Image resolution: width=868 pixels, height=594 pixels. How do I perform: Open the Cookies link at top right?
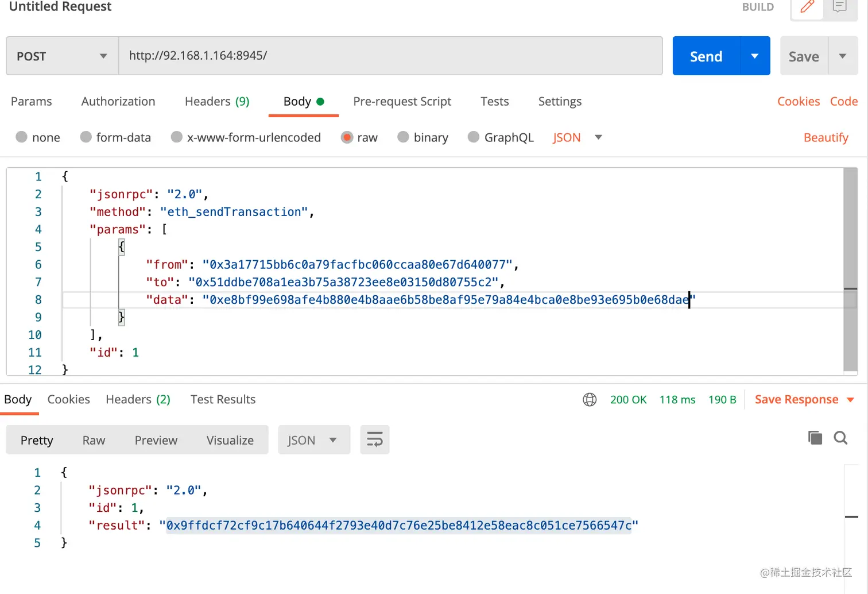(799, 102)
